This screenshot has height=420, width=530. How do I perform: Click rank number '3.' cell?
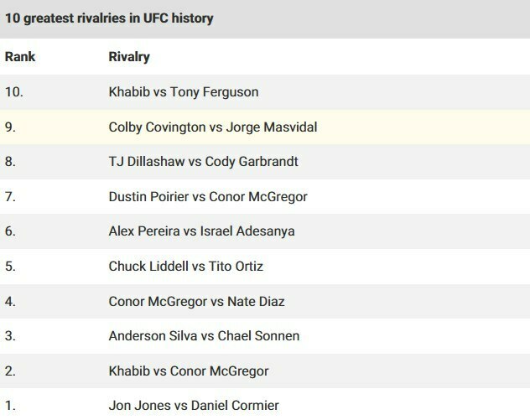(x=11, y=336)
